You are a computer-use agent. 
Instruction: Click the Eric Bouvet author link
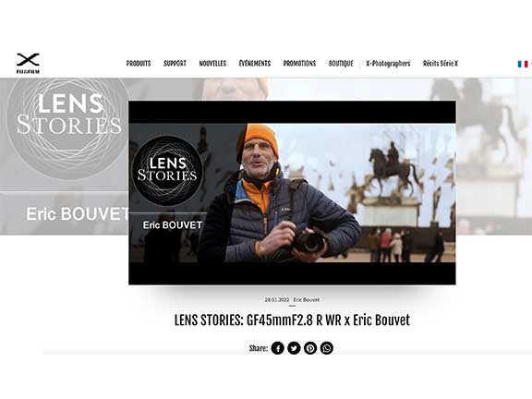coord(307,299)
